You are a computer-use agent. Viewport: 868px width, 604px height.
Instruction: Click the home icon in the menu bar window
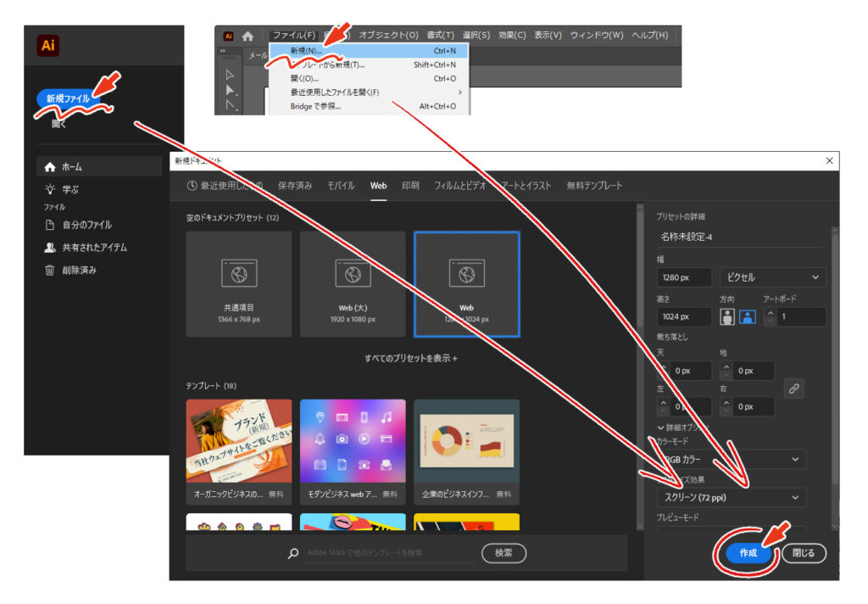248,36
